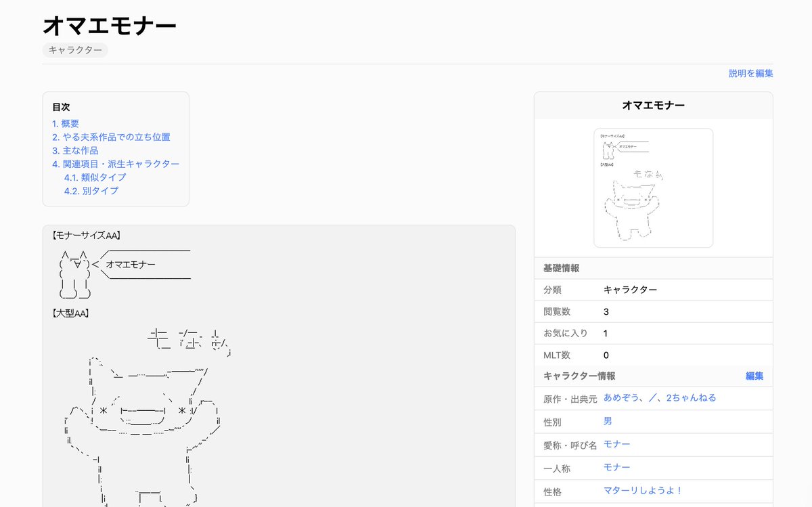Click the お気に入り row label
The height and width of the screenshot is (507, 812).
566,333
